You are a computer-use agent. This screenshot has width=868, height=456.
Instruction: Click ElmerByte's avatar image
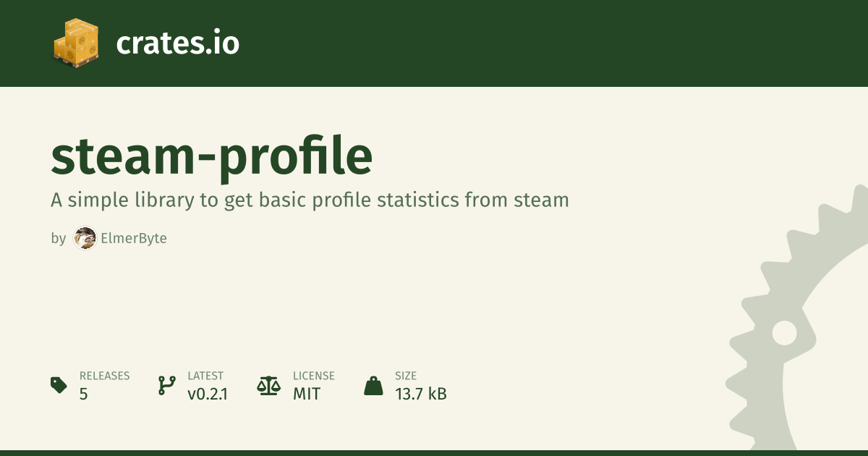(x=85, y=238)
